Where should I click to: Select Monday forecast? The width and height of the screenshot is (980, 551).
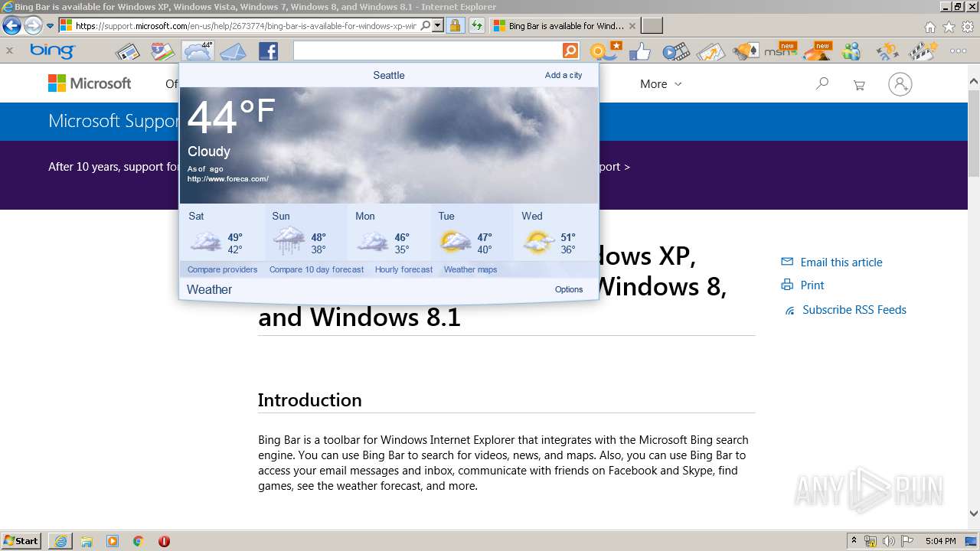click(x=389, y=233)
